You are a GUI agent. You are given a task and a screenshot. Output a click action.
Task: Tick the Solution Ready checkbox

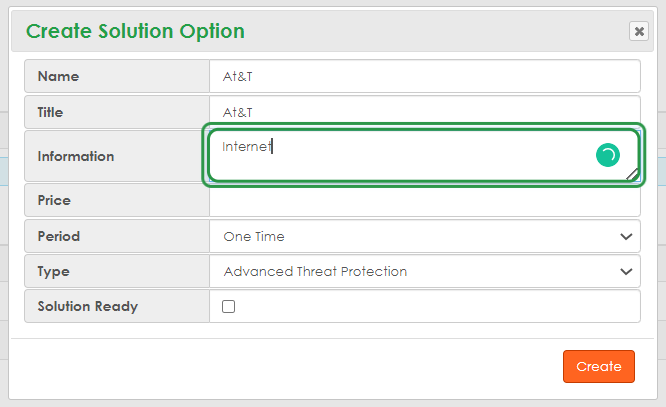pos(228,307)
